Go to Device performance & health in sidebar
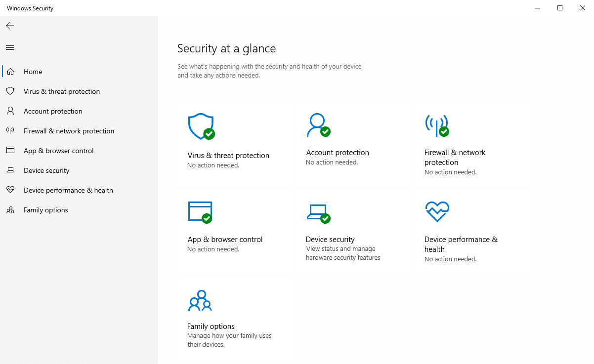Screen dimensions: 594x364 coord(68,190)
